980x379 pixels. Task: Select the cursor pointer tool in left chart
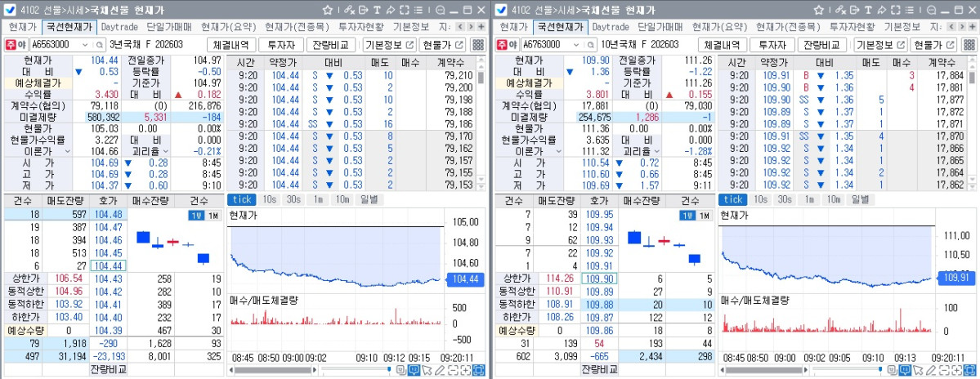click(x=427, y=370)
